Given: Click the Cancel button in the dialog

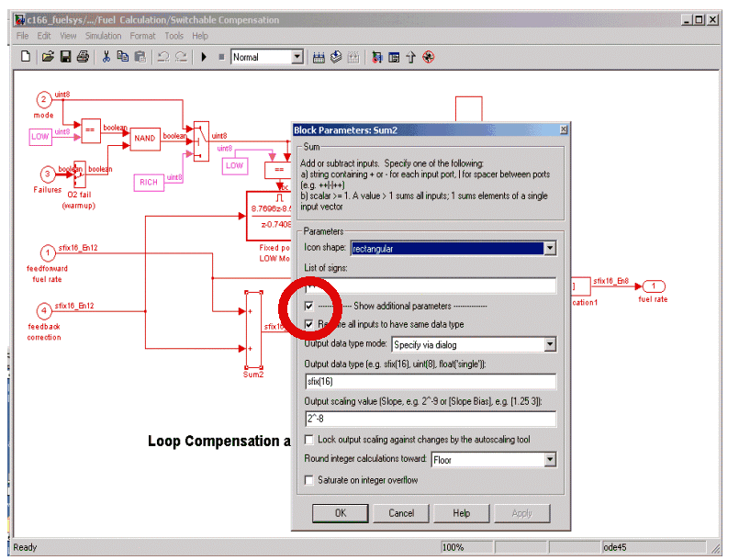Looking at the screenshot, I should pos(400,513).
